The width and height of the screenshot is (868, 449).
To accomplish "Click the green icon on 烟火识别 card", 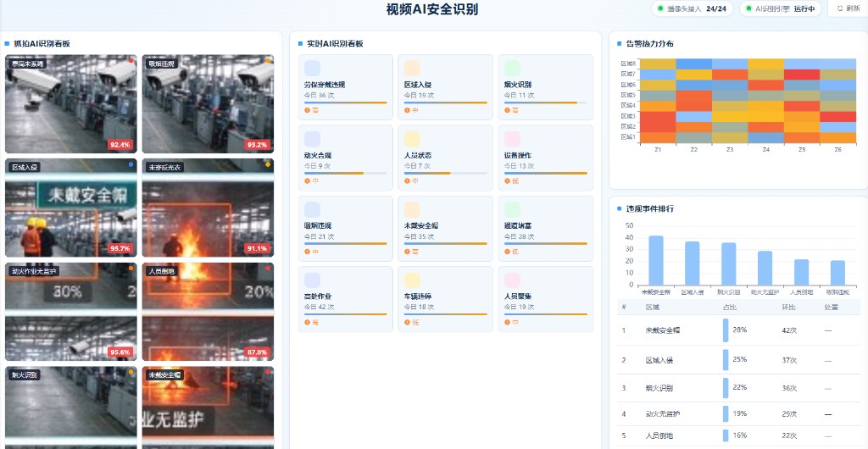I will [x=512, y=68].
